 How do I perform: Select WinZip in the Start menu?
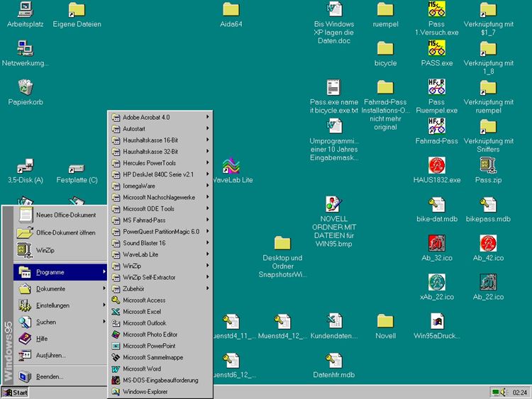[60, 250]
